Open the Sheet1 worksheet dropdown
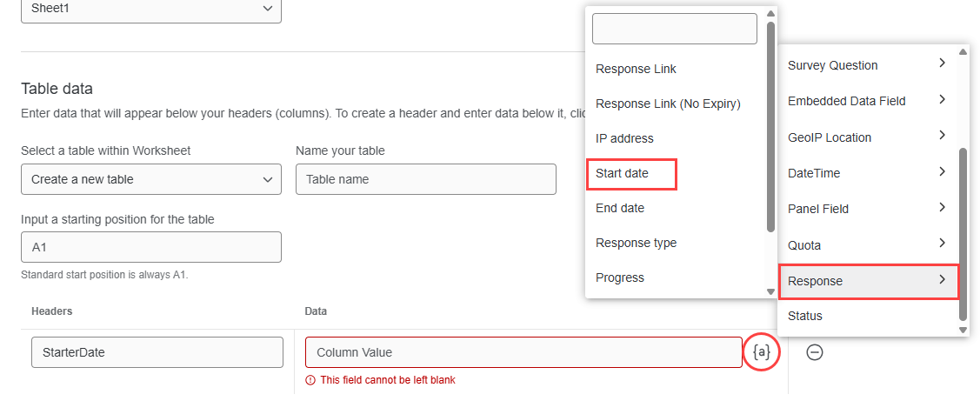980x401 pixels. tap(151, 9)
